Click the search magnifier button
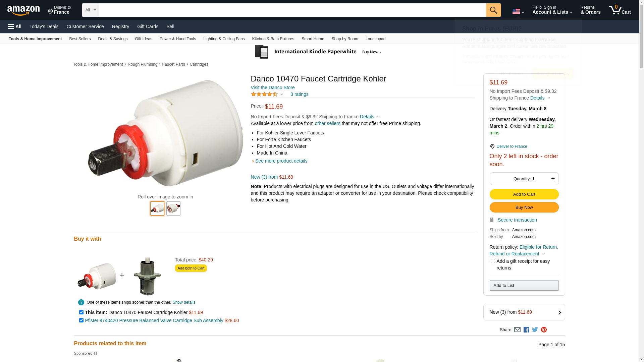Image resolution: width=644 pixels, height=362 pixels. (493, 10)
